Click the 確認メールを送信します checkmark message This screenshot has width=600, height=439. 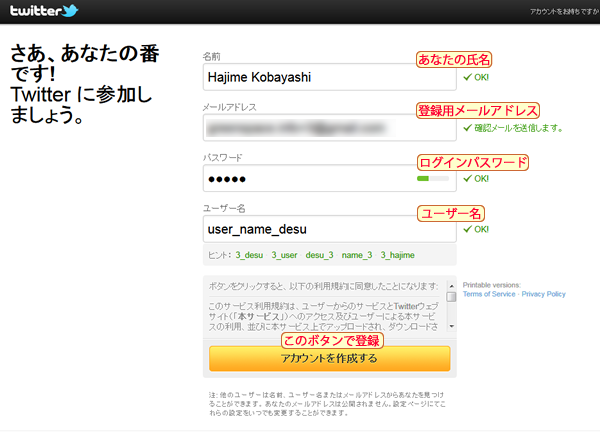(513, 128)
